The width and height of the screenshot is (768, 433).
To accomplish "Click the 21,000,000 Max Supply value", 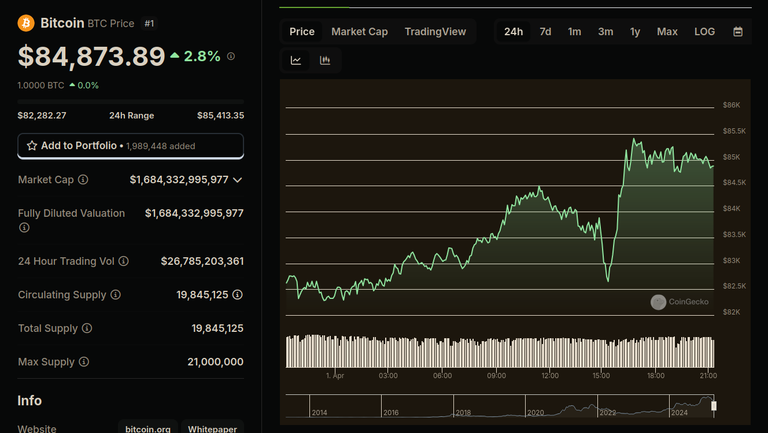I will coord(216,362).
